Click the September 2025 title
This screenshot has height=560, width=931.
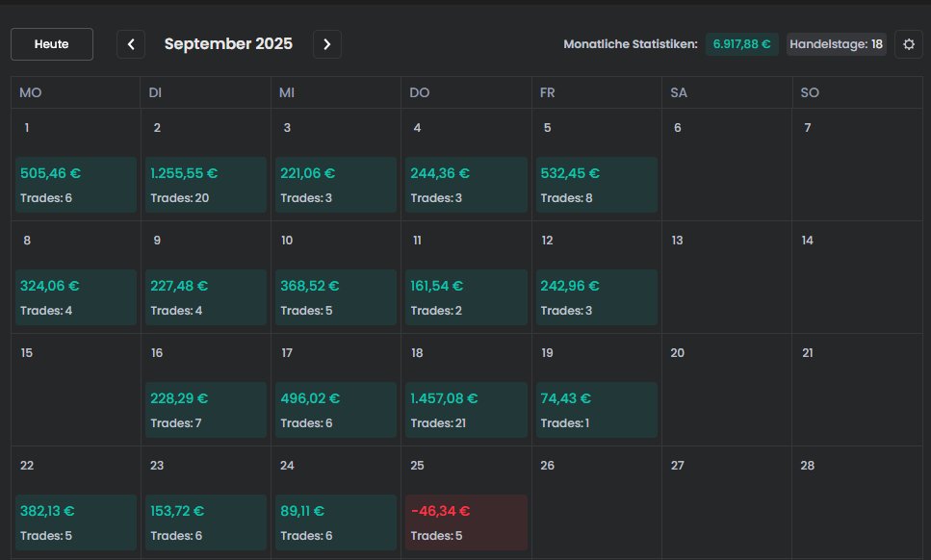coord(228,44)
